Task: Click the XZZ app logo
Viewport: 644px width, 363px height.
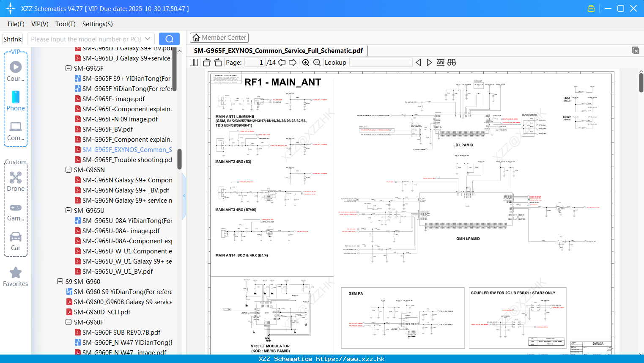Action: pyautogui.click(x=10, y=8)
